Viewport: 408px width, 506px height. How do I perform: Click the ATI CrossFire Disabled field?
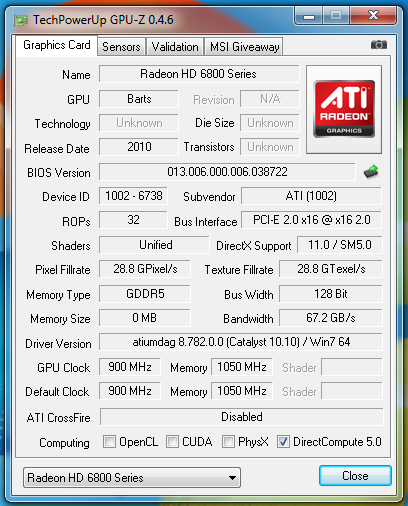pyautogui.click(x=242, y=417)
